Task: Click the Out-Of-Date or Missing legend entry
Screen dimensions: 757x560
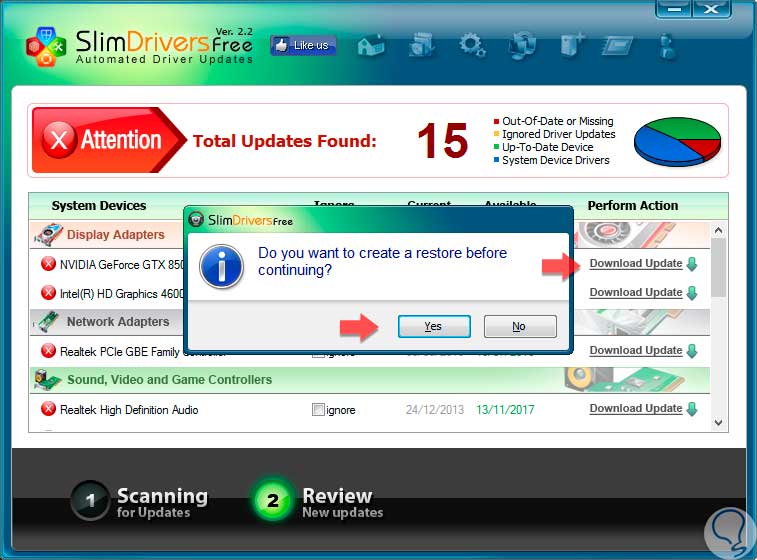Action: click(x=553, y=121)
